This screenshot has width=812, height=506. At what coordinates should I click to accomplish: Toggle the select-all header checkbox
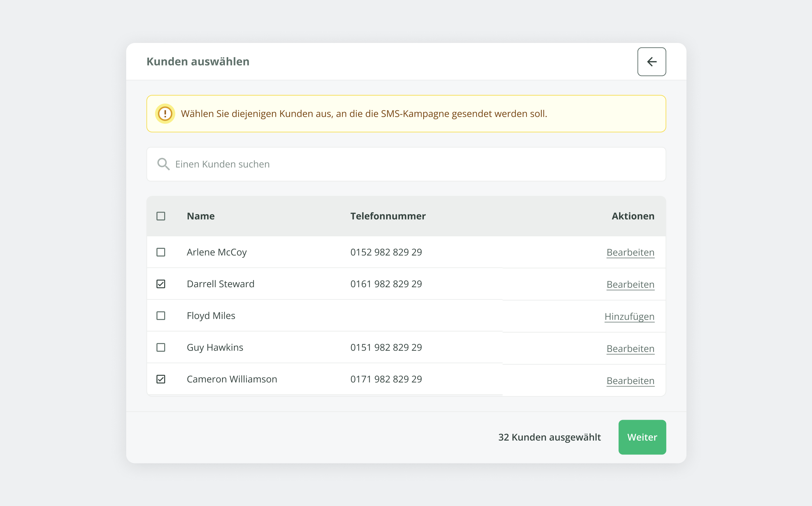[x=161, y=216]
